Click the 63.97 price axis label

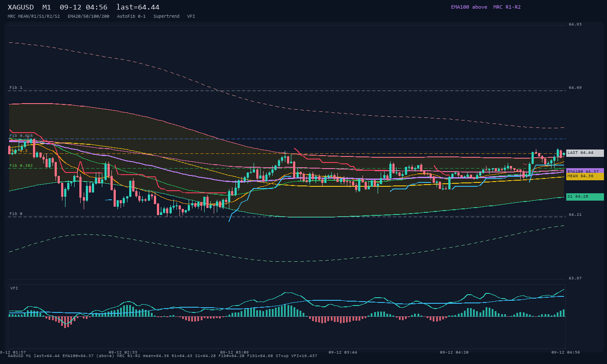click(x=575, y=278)
